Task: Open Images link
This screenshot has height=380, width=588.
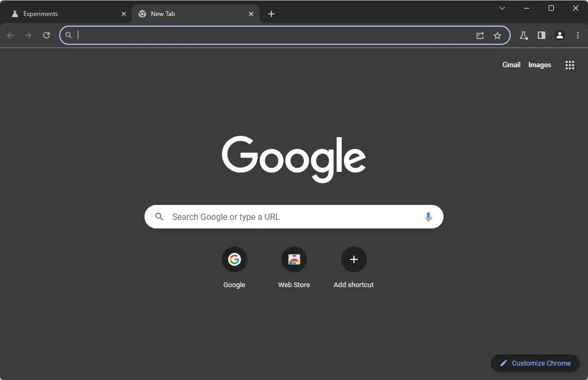Action: click(x=539, y=65)
